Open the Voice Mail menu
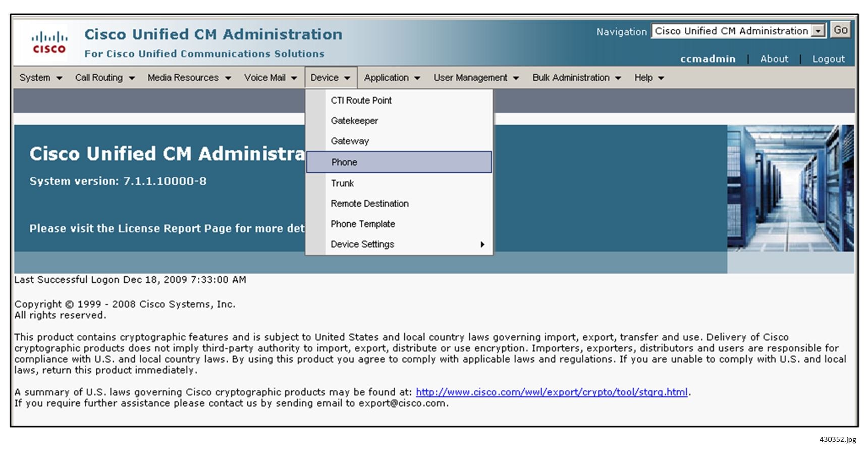Viewport: 868px width, 455px height. [x=270, y=77]
